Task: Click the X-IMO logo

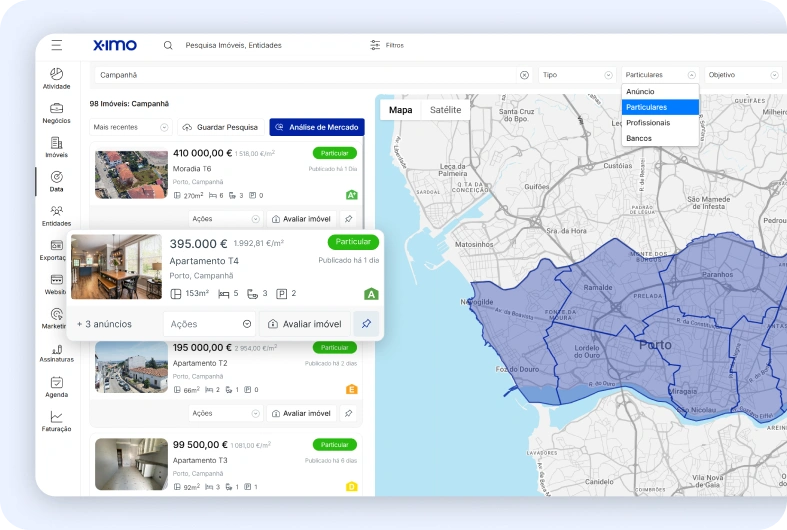Action: (x=115, y=45)
